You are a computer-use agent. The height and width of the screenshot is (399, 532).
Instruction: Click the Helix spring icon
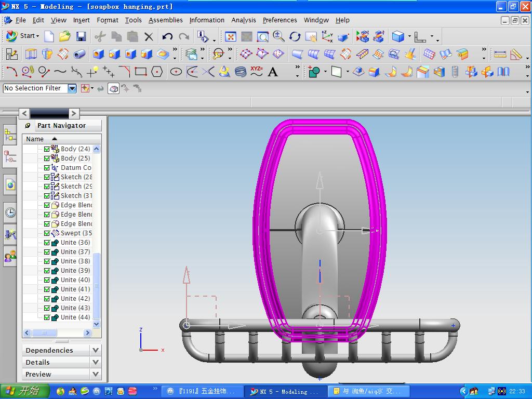[x=241, y=72]
